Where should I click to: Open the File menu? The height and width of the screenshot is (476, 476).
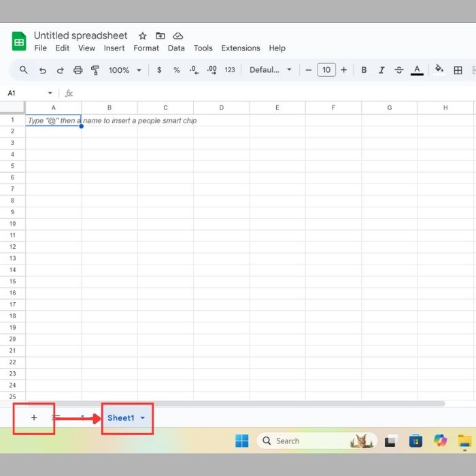[40, 48]
